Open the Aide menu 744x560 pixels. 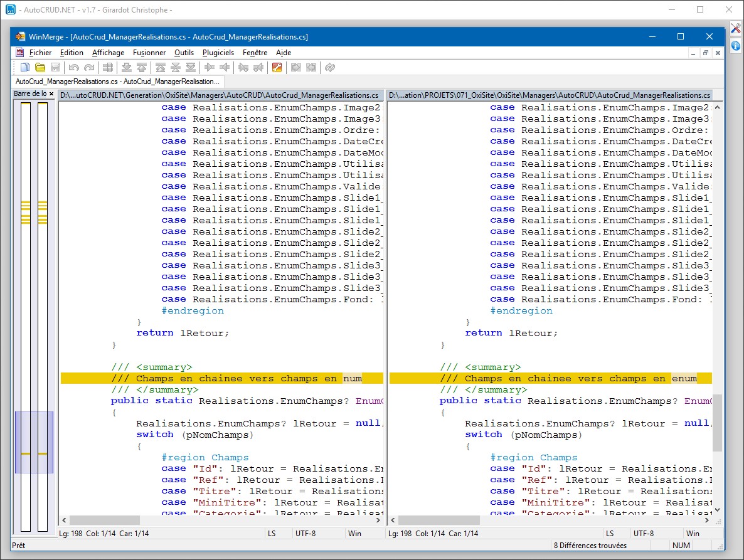[284, 53]
